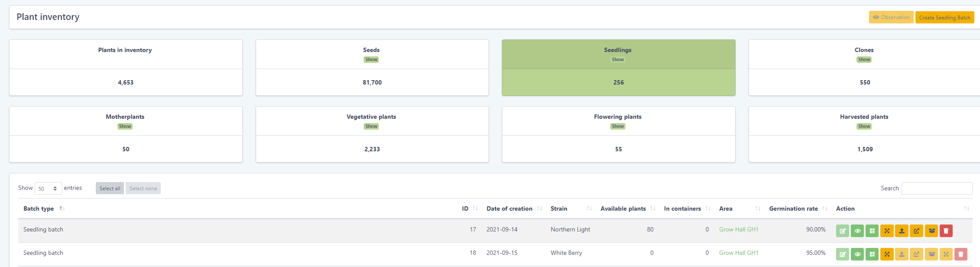Show the Vegetative plants category

[371, 127]
